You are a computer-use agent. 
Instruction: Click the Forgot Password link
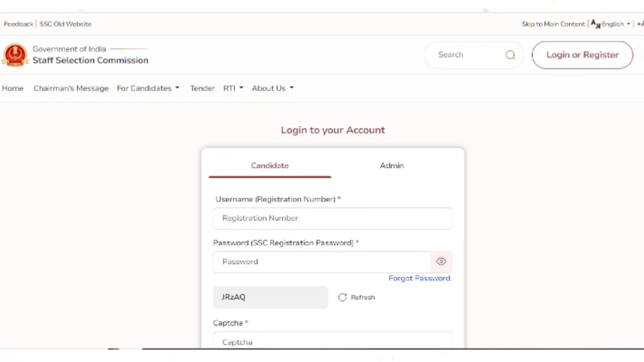click(x=419, y=278)
